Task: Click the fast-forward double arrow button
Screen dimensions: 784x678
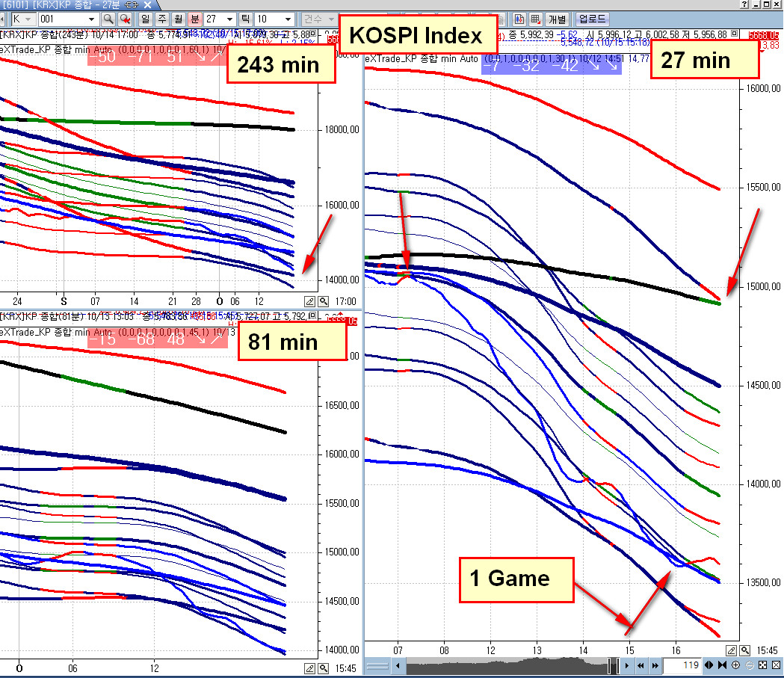Action: (x=655, y=665)
